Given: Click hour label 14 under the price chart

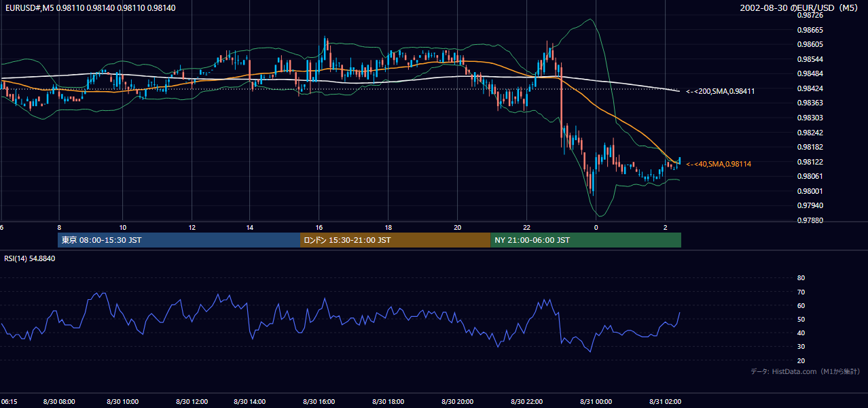Looking at the screenshot, I should (250, 227).
